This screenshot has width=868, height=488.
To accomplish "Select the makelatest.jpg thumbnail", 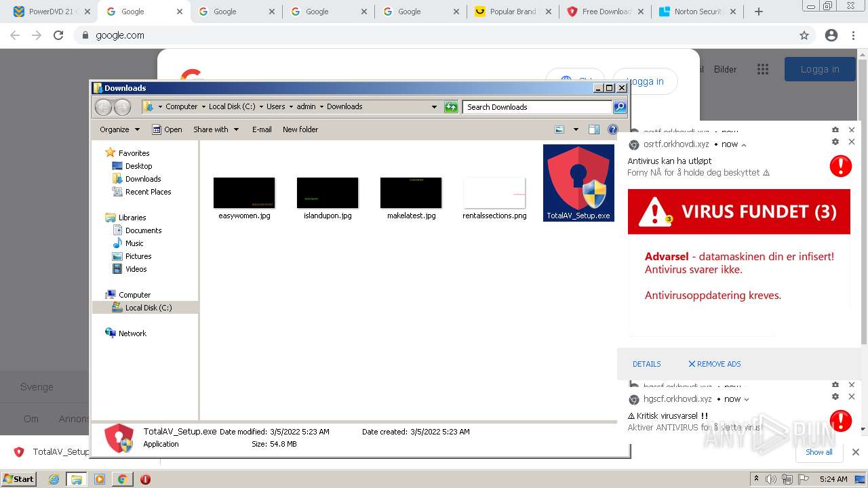I will (x=411, y=193).
